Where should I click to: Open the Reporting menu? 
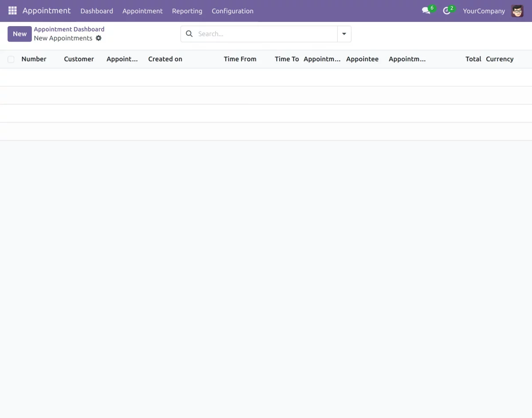tap(187, 11)
